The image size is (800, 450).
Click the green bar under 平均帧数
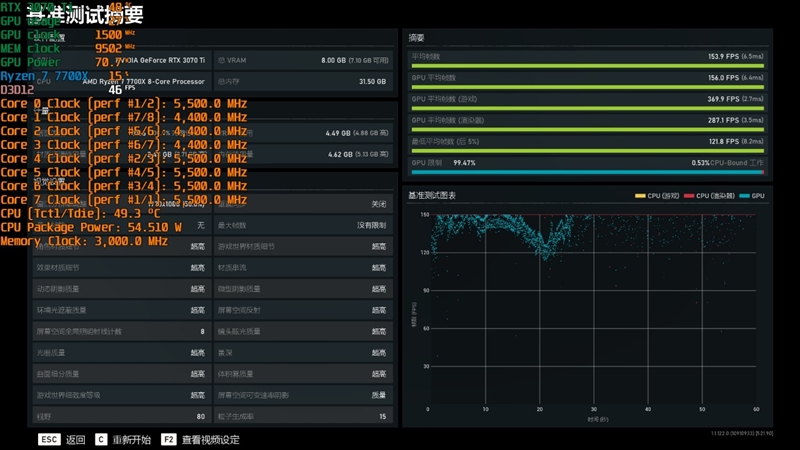[x=587, y=66]
